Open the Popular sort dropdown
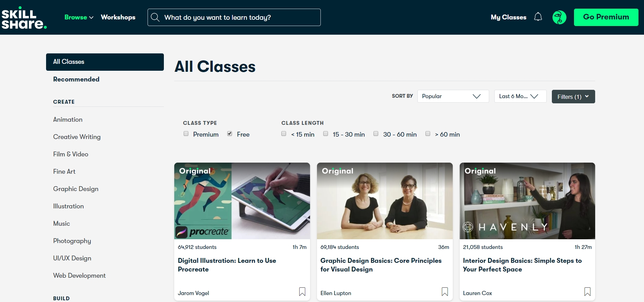Screen dimensions: 644x302 click(453, 96)
